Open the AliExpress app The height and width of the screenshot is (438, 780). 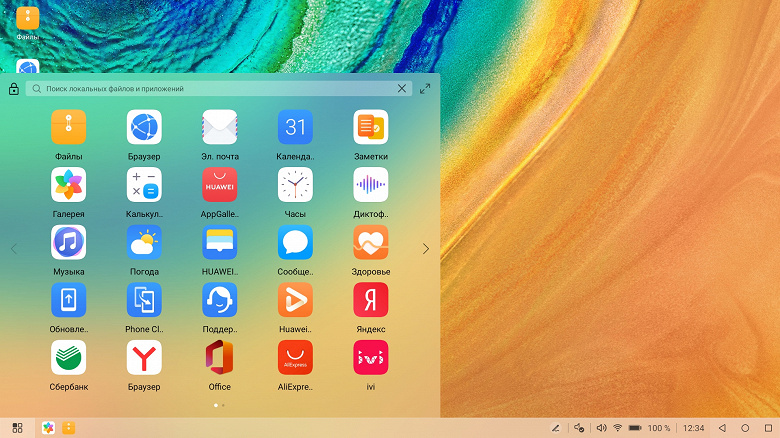coord(295,357)
